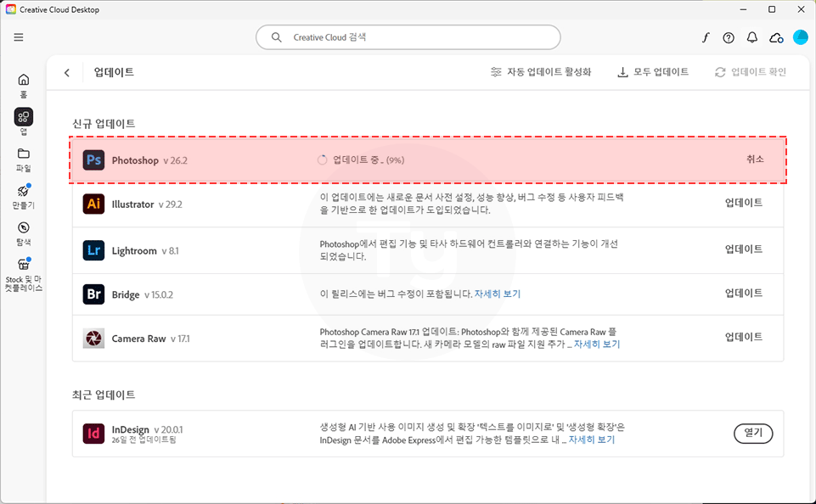Focus the Creative Cloud 검색 search field
The image size is (816, 504).
point(408,37)
